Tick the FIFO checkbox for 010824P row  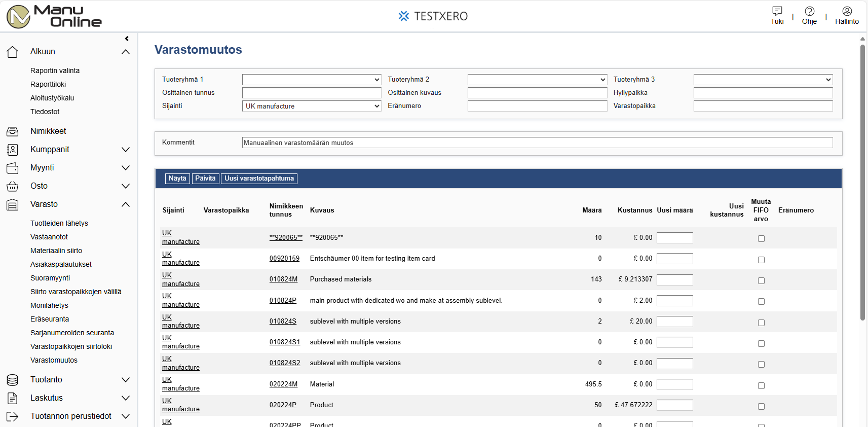[x=761, y=301]
